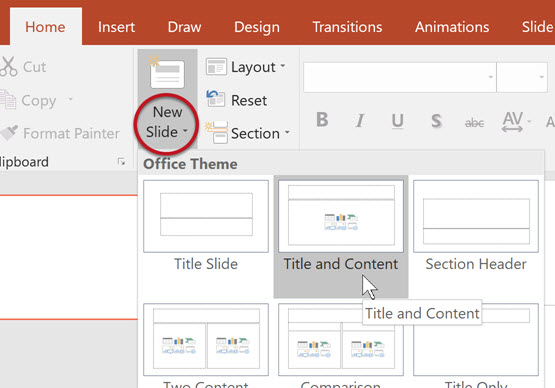Switch to the Animations tab
555x388 pixels.
tap(452, 27)
